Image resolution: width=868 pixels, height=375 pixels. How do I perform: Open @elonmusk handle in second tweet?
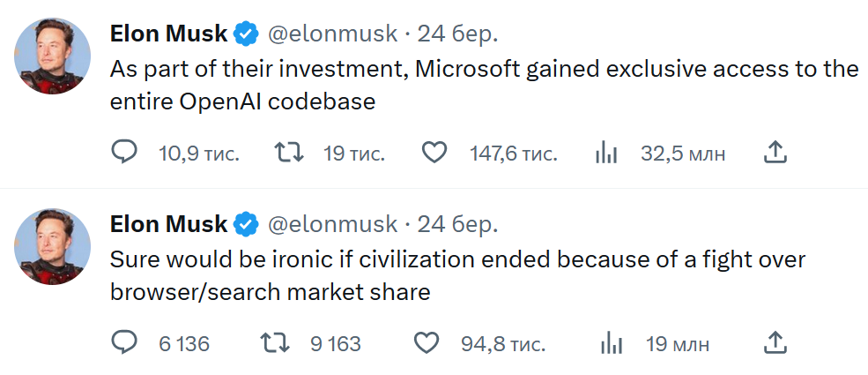[x=331, y=224]
